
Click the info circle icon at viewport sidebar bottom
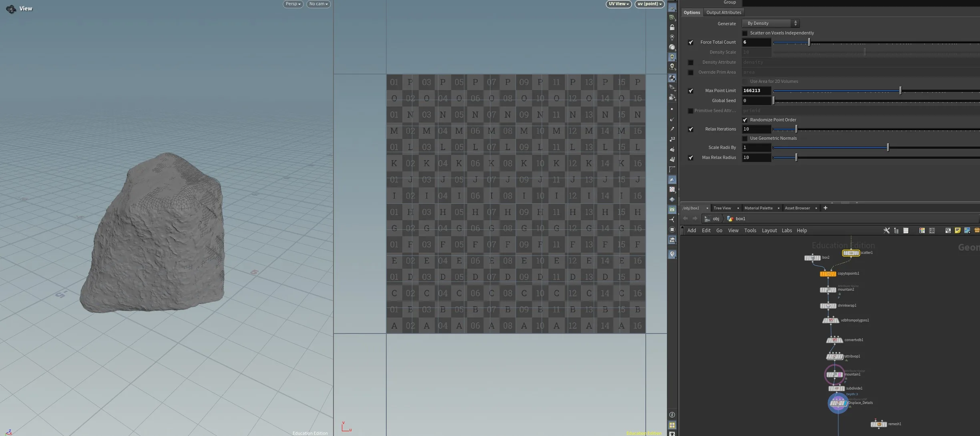[672, 415]
